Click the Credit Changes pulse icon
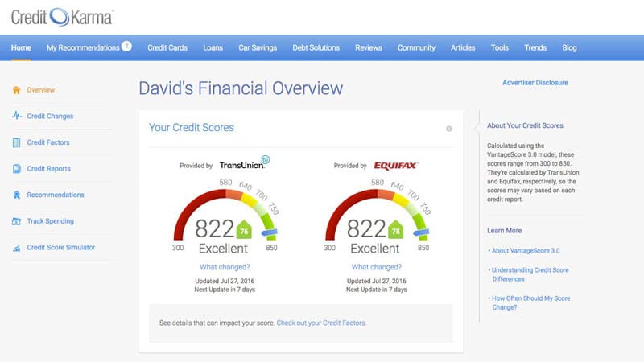Viewport: 644px width, 362px height. [17, 116]
